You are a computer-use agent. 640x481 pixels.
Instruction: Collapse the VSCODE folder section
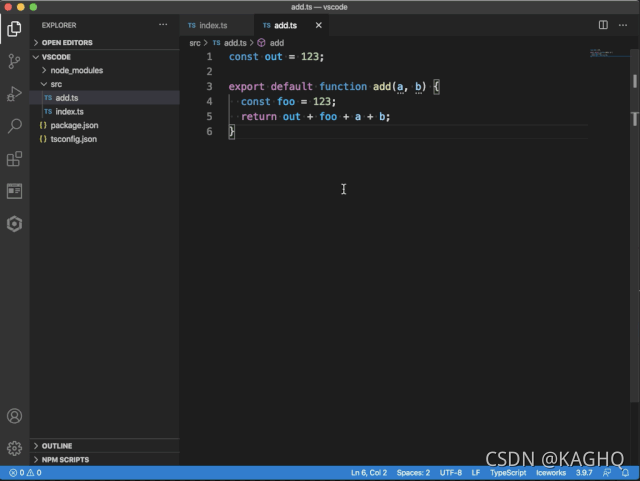coord(104,57)
